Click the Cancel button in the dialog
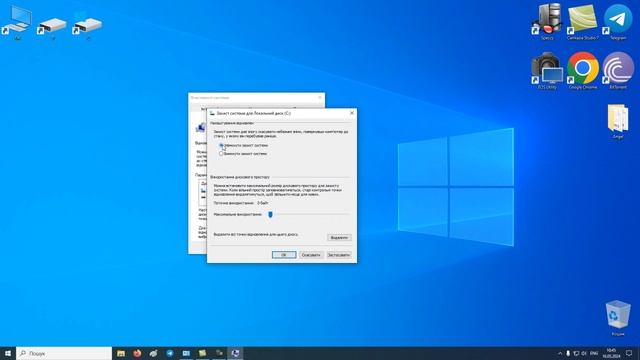640x360 pixels. [x=311, y=255]
